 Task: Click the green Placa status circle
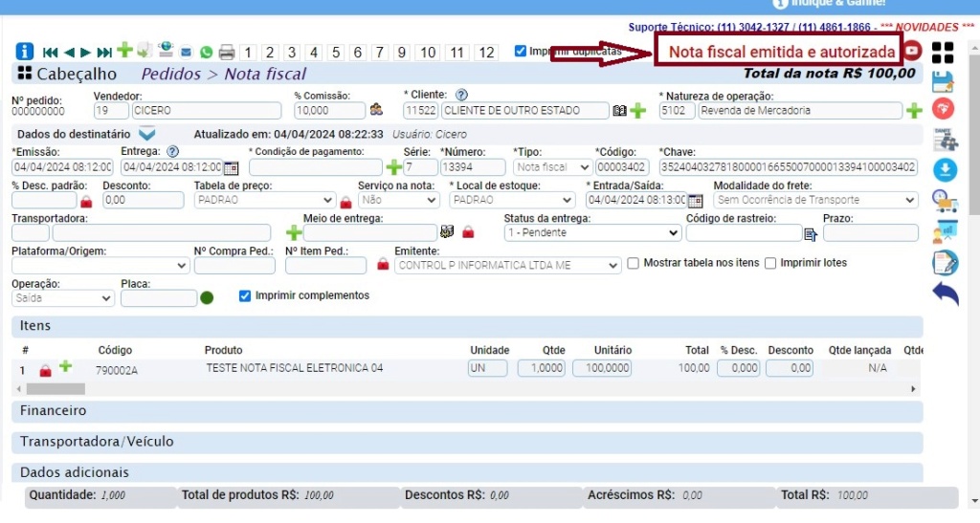207,298
